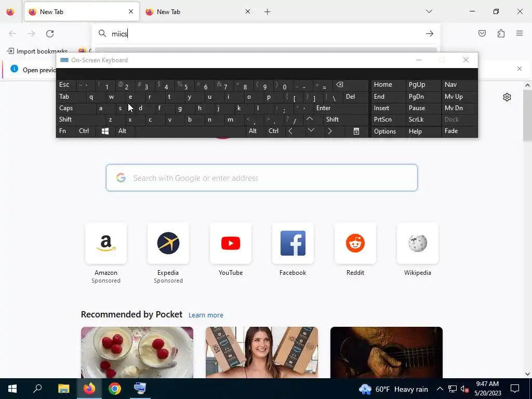The width and height of the screenshot is (532, 399).
Task: Toggle the Fade key on the keyboard
Action: pyautogui.click(x=459, y=131)
